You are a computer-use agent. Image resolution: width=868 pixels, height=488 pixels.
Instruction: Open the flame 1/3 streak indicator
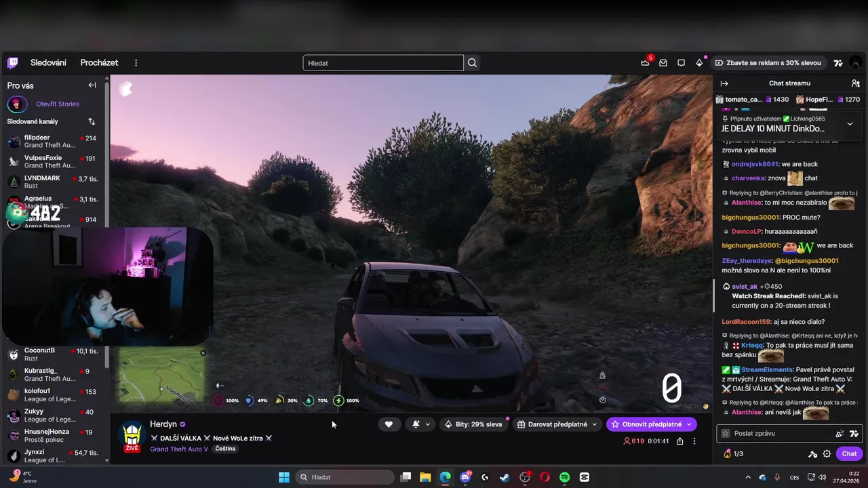click(x=734, y=454)
